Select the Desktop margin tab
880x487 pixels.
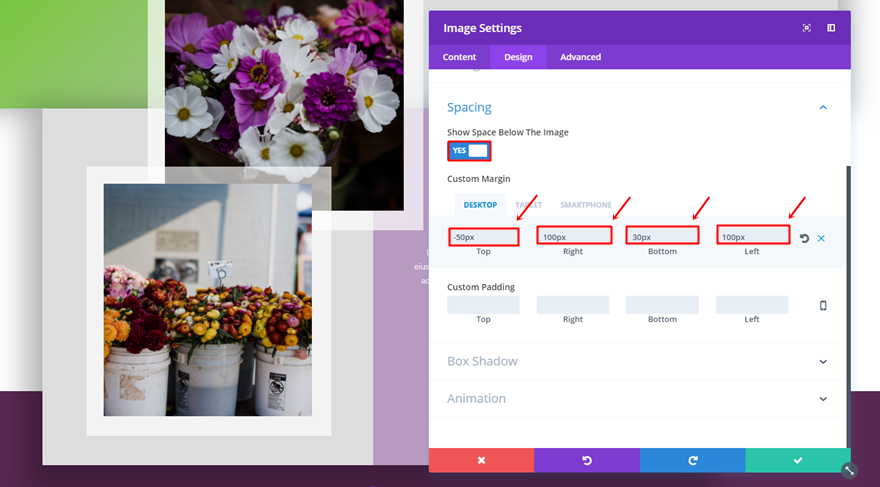[480, 205]
